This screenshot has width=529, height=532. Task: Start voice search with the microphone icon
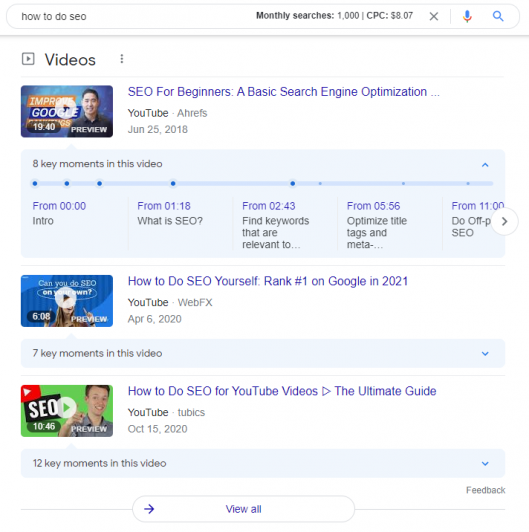coord(467,16)
